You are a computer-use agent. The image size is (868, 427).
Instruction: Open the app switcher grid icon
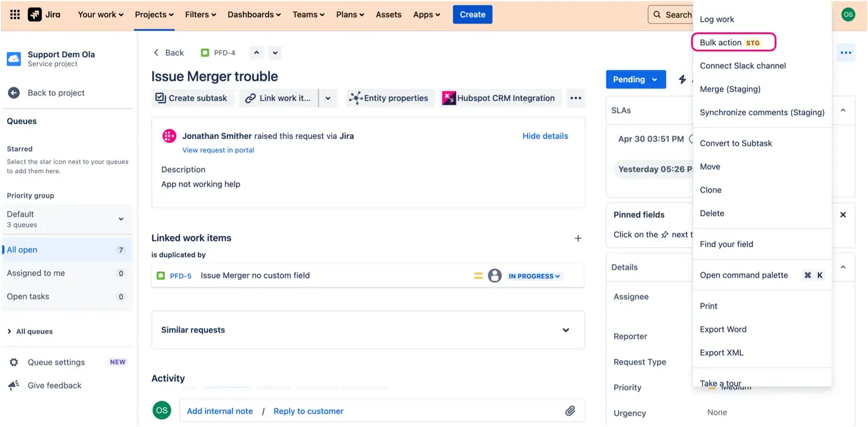coord(15,15)
